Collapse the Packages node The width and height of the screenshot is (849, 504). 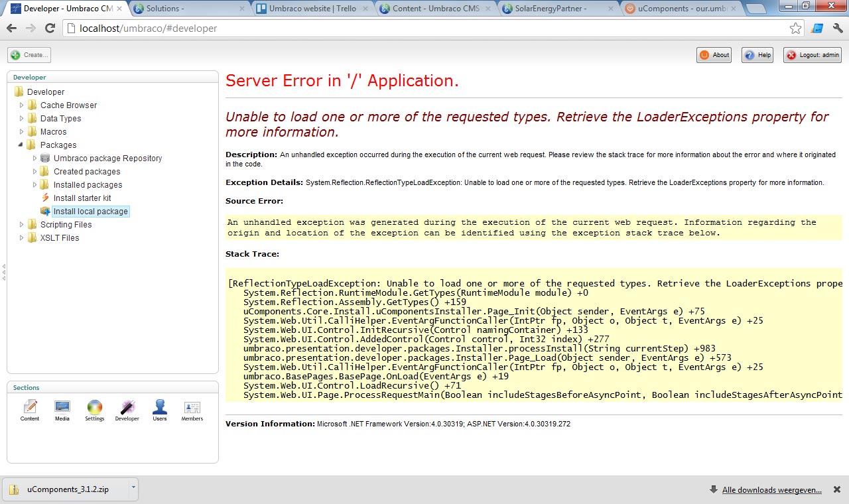(21, 145)
